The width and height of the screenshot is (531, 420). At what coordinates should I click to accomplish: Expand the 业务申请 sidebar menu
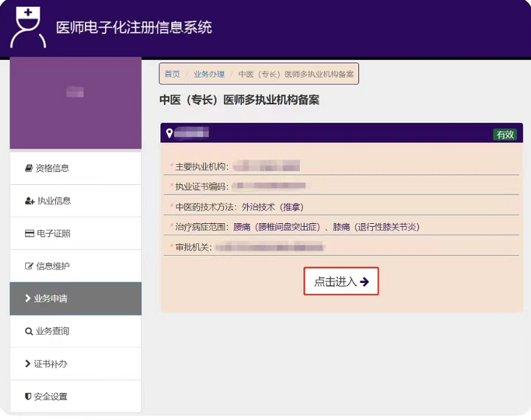point(75,299)
